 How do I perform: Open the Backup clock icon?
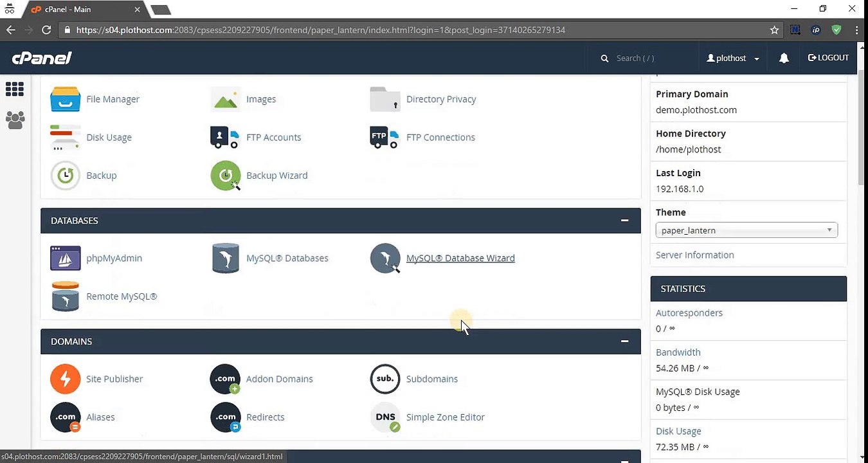tap(65, 176)
